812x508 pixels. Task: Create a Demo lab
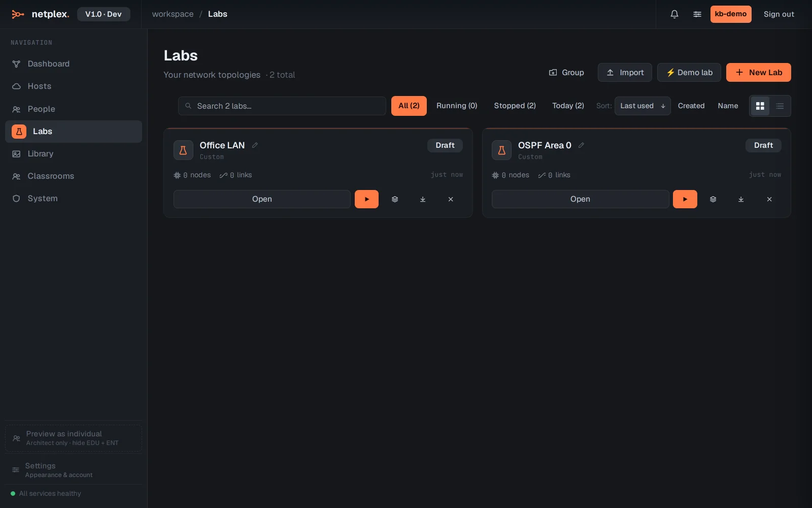[689, 73]
